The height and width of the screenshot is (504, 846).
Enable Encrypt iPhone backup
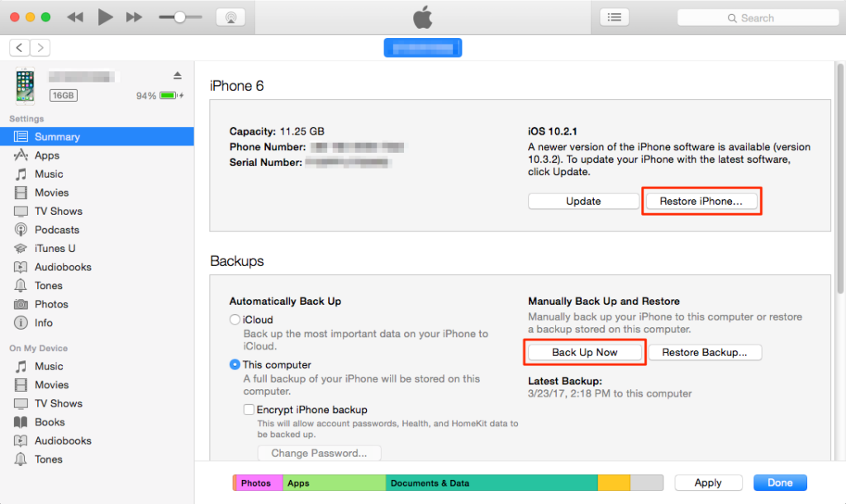click(249, 409)
